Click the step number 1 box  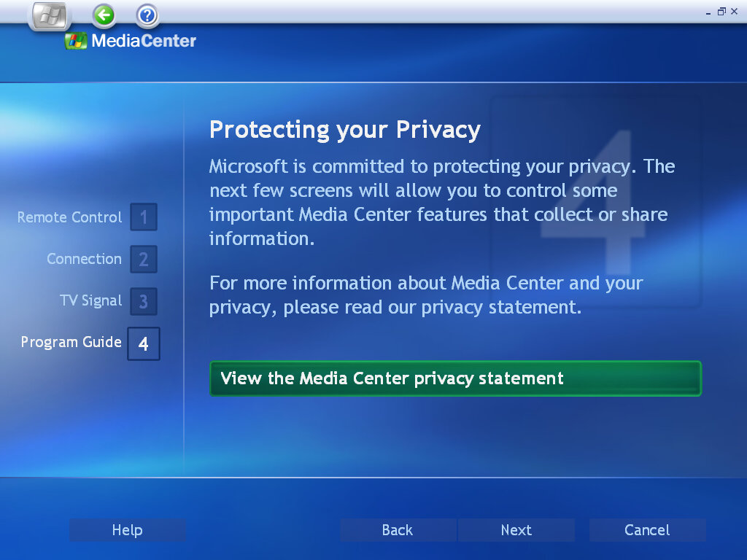tap(144, 217)
